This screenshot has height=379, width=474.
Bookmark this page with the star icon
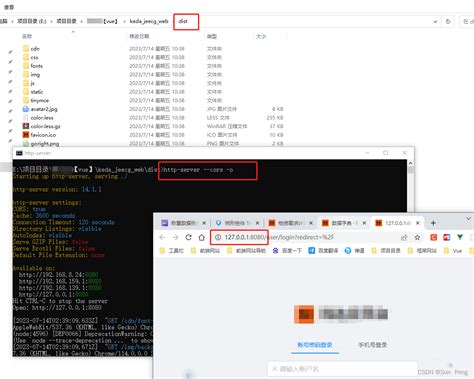click(x=417, y=237)
